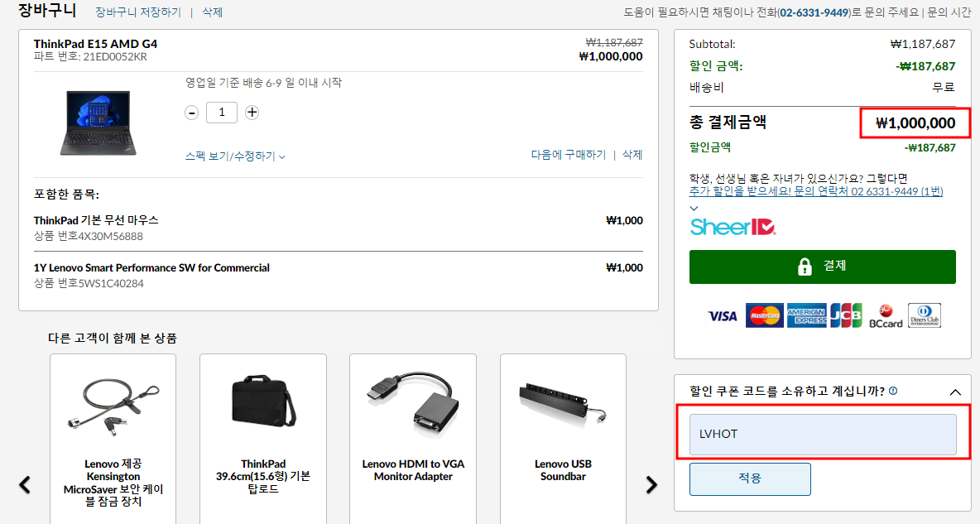Open the Lenovo USB Soundbar image
Viewport: 980px width, 524px height.
click(x=563, y=402)
